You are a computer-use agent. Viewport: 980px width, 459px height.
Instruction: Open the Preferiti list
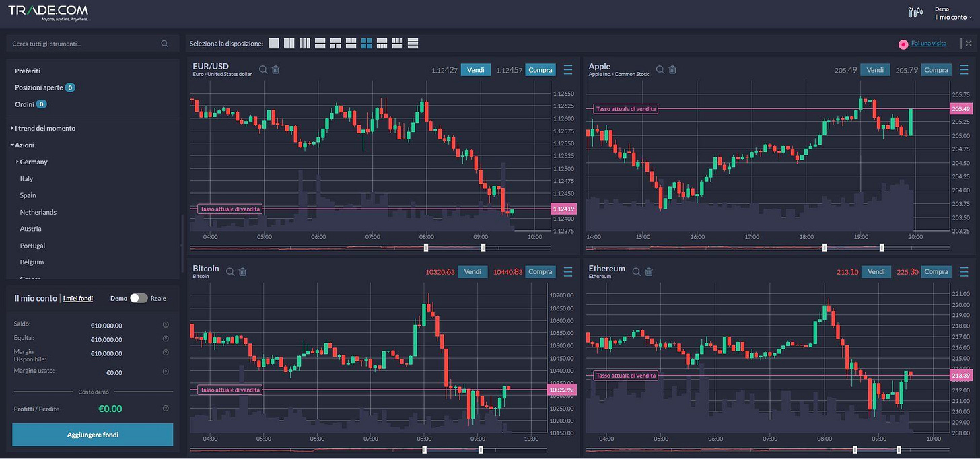coord(28,71)
